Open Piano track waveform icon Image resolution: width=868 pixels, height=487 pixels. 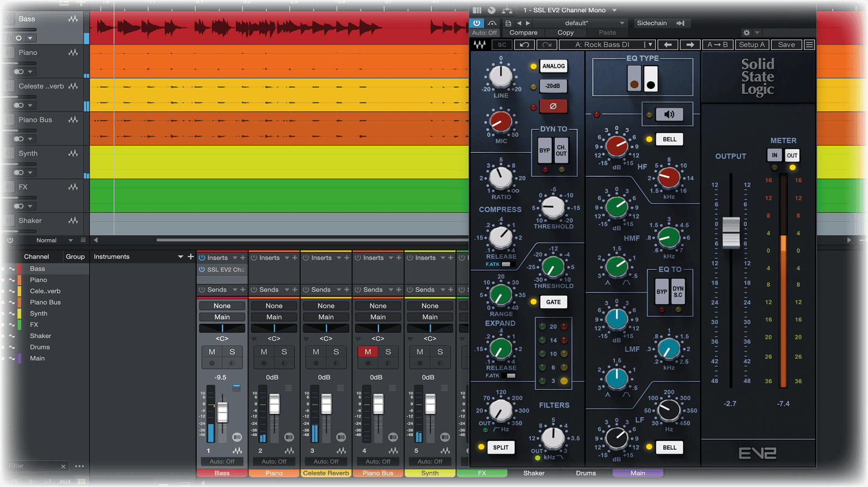73,53
